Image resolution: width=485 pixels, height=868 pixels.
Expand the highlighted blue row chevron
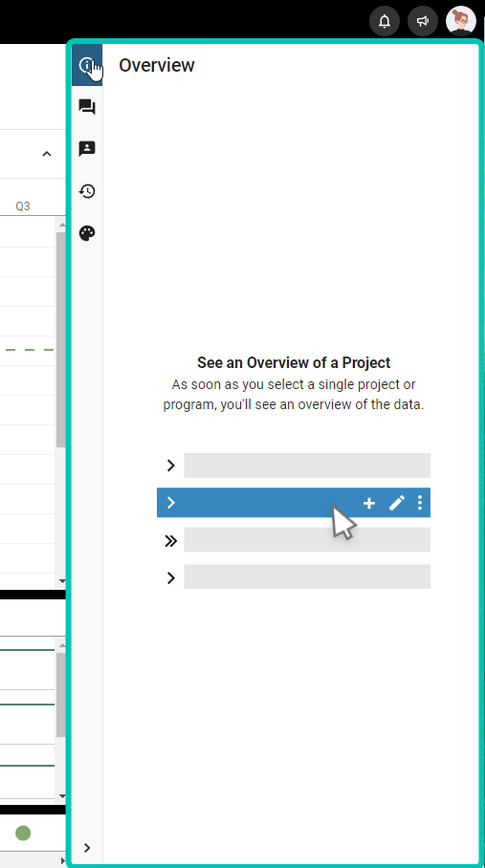171,503
